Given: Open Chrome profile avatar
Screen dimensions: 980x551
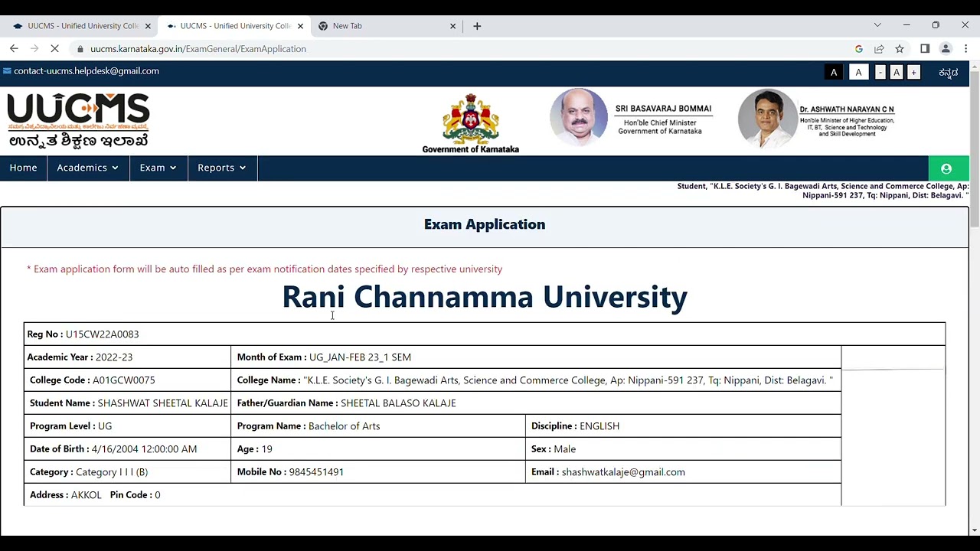Looking at the screenshot, I should 946,49.
